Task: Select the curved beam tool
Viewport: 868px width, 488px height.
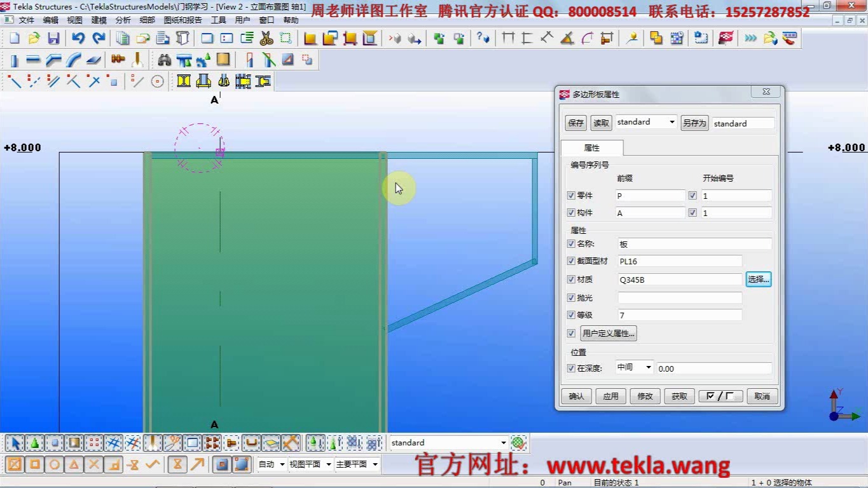Action: click(x=73, y=60)
